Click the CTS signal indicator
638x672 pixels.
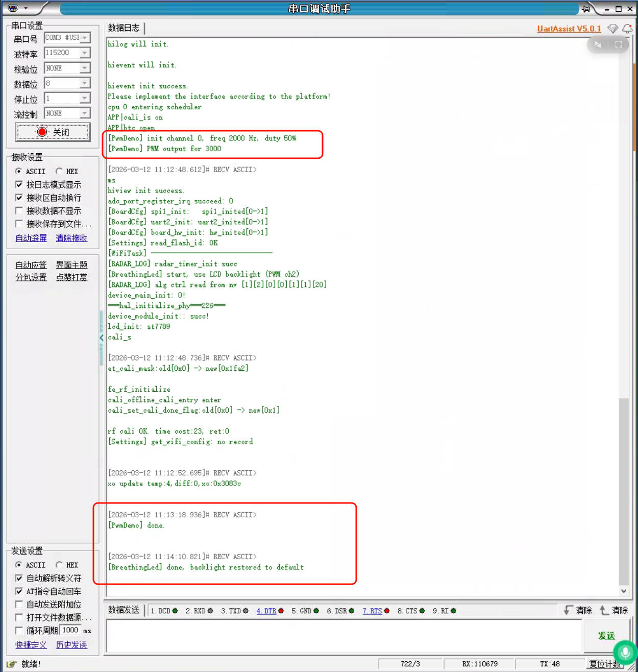tap(422, 611)
